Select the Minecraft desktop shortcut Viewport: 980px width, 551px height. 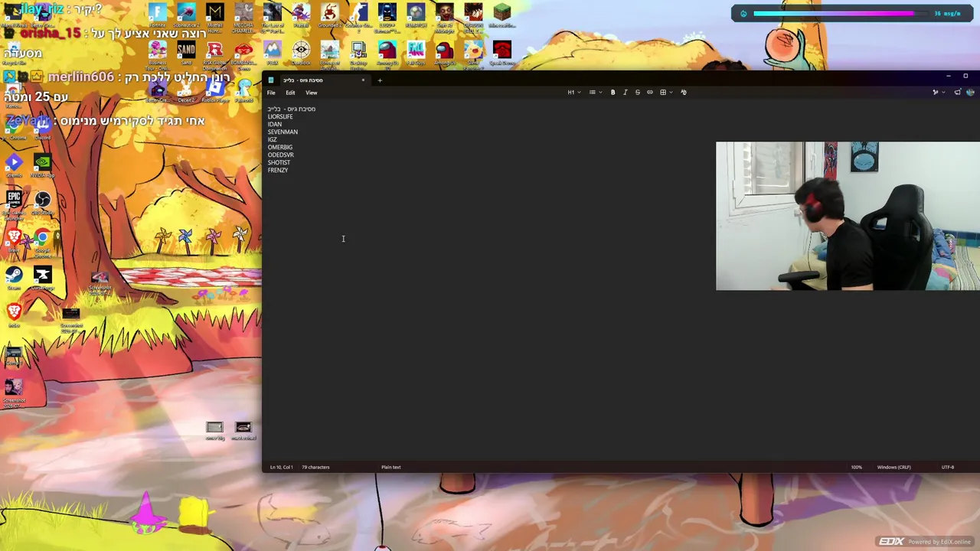click(x=501, y=15)
